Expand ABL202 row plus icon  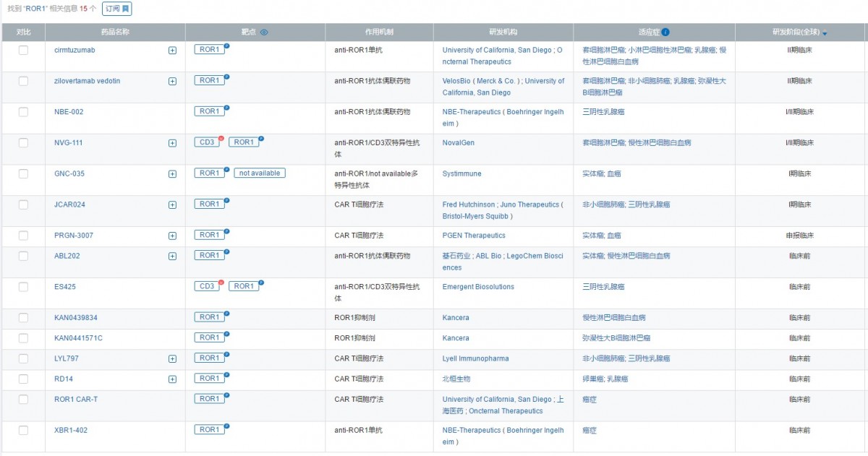point(172,257)
